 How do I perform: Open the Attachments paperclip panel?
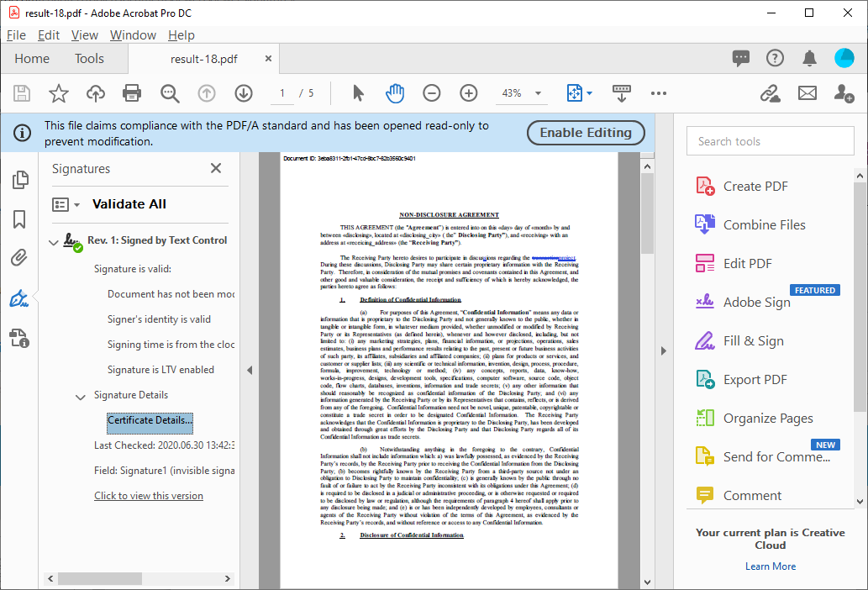tap(18, 258)
